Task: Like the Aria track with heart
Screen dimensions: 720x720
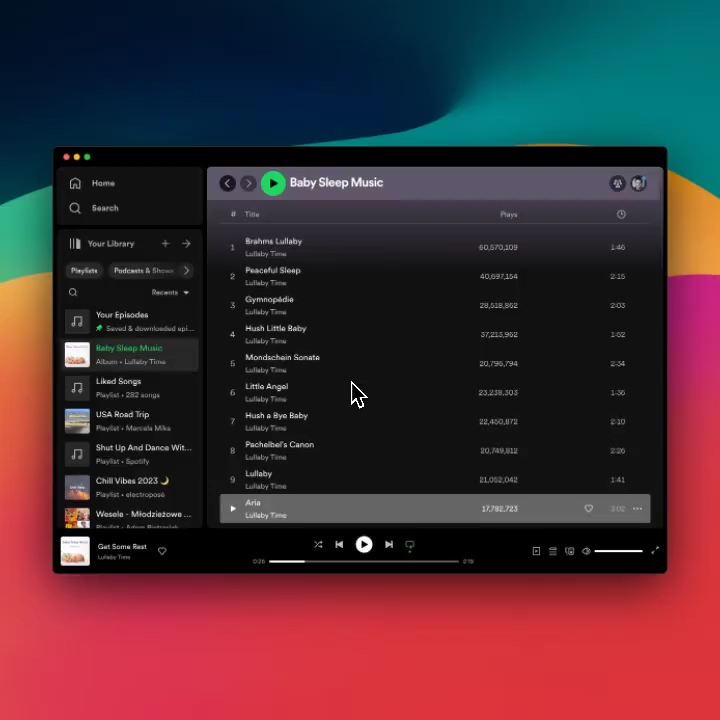Action: pyautogui.click(x=589, y=509)
